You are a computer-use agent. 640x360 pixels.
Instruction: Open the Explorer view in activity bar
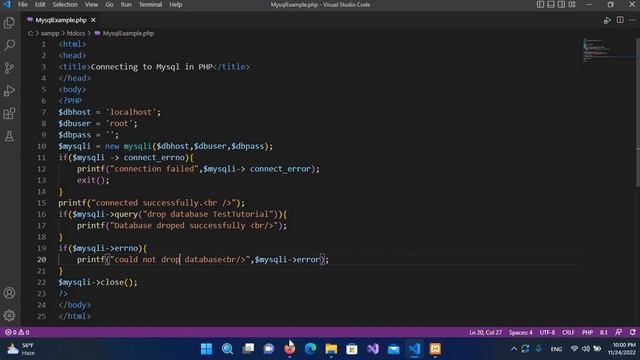pyautogui.click(x=9, y=22)
